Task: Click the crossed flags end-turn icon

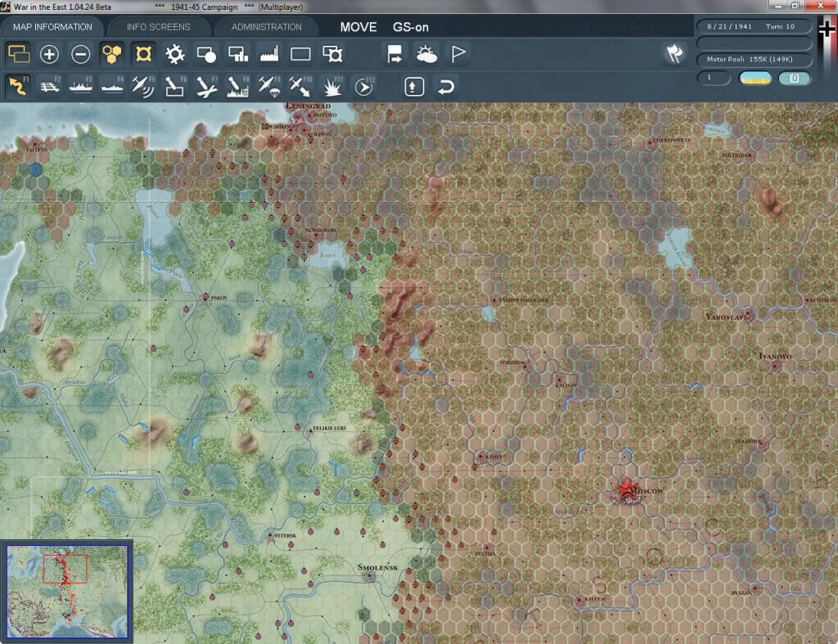Action: [x=674, y=53]
